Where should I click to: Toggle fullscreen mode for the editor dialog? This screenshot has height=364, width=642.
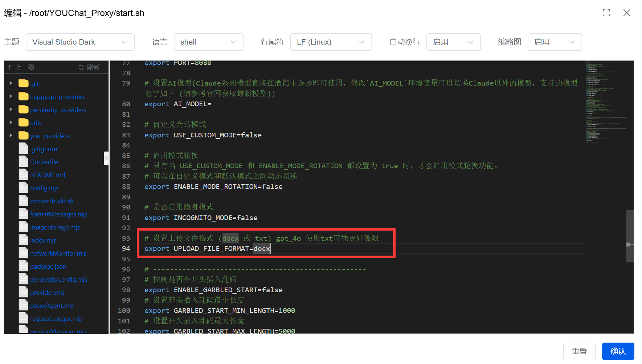pos(606,13)
